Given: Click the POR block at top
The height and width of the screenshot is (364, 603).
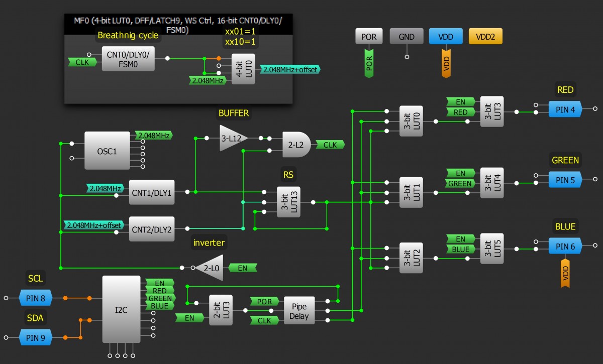Looking at the screenshot, I should pos(369,37).
